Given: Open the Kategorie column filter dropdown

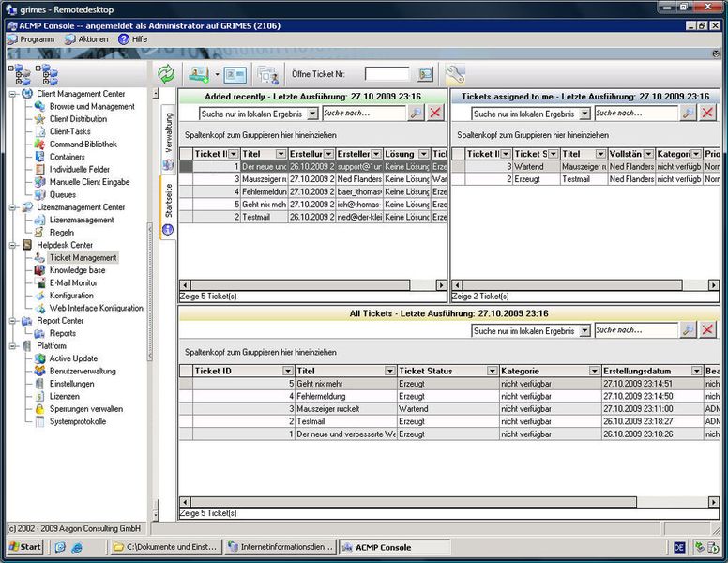Looking at the screenshot, I should [x=592, y=371].
